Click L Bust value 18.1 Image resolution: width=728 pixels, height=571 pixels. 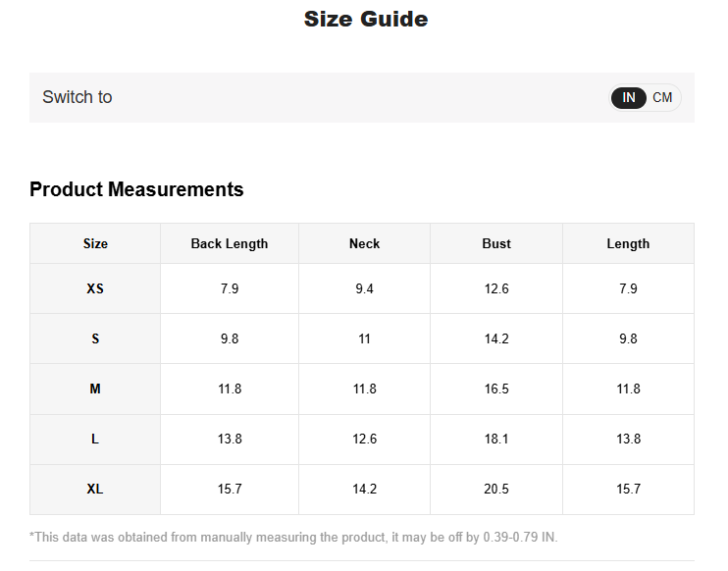click(x=496, y=439)
